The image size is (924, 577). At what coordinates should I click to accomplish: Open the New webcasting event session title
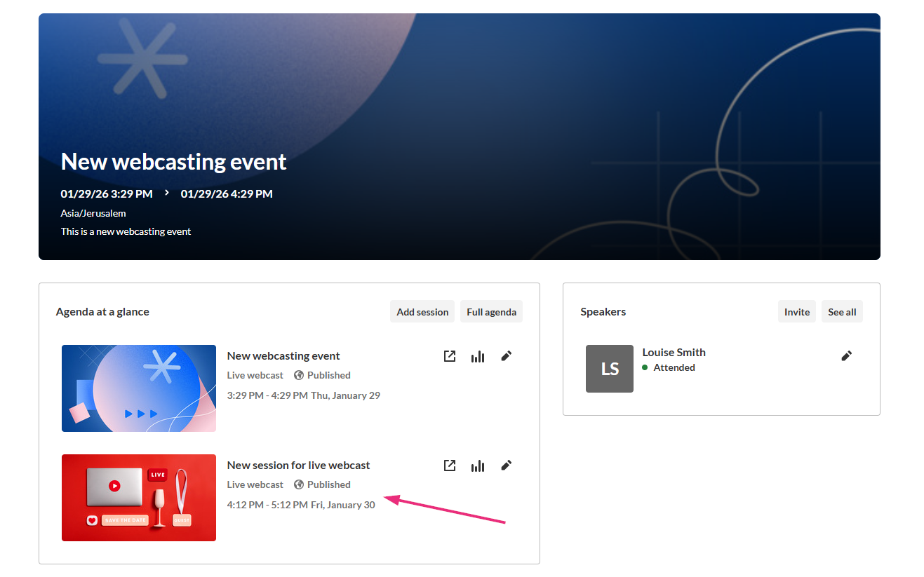coord(283,356)
